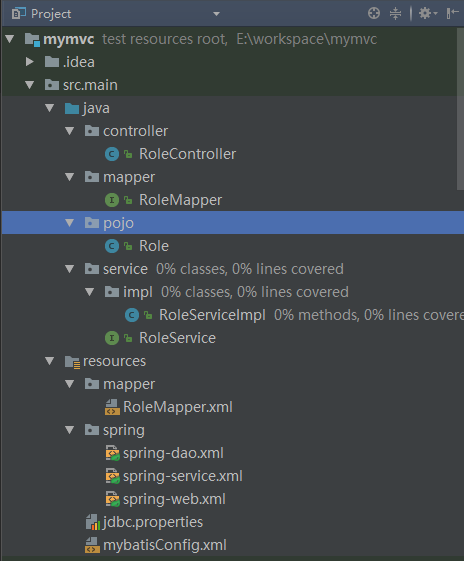This screenshot has height=561, width=464.
Task: Select jdbc.properties file
Action: [153, 522]
